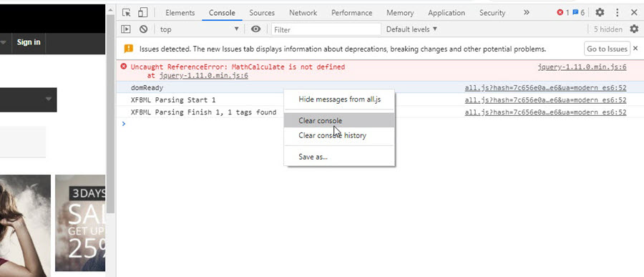Close the DevTools panel
644x277 pixels.
click(x=634, y=13)
